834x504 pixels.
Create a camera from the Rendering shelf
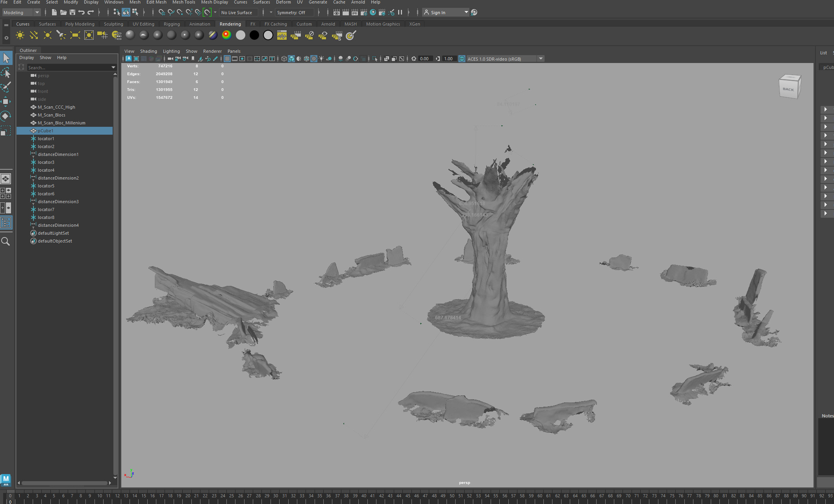(x=102, y=35)
